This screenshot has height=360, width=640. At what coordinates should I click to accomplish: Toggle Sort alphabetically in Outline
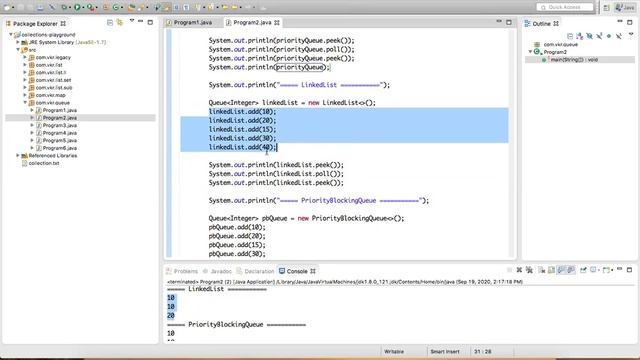point(580,36)
